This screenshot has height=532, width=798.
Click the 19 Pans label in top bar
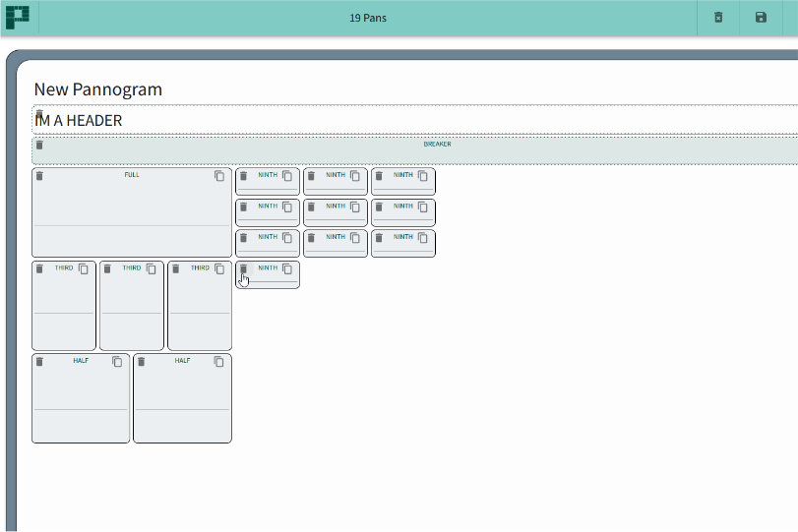coord(368,18)
